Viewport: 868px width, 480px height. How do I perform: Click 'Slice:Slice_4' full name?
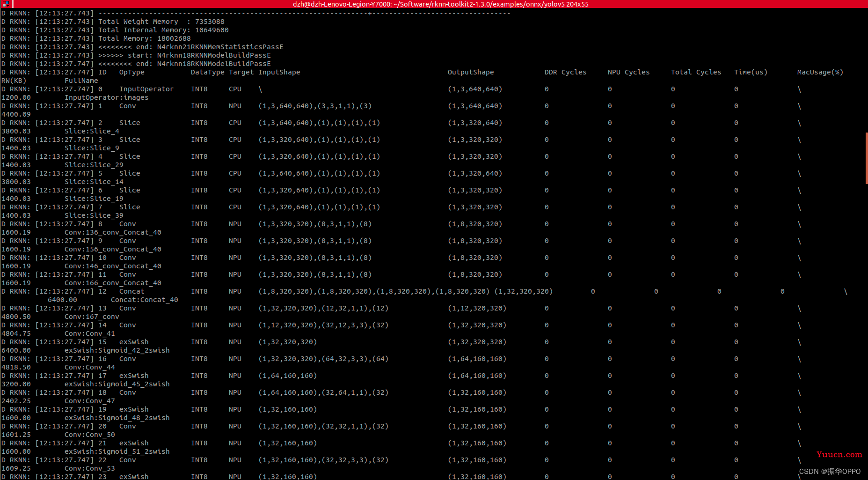(x=92, y=131)
